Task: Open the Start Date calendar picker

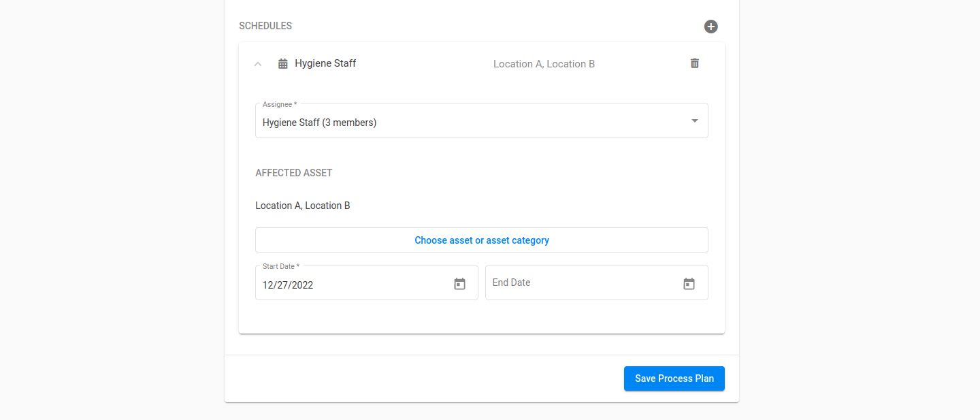Action: 459,284
